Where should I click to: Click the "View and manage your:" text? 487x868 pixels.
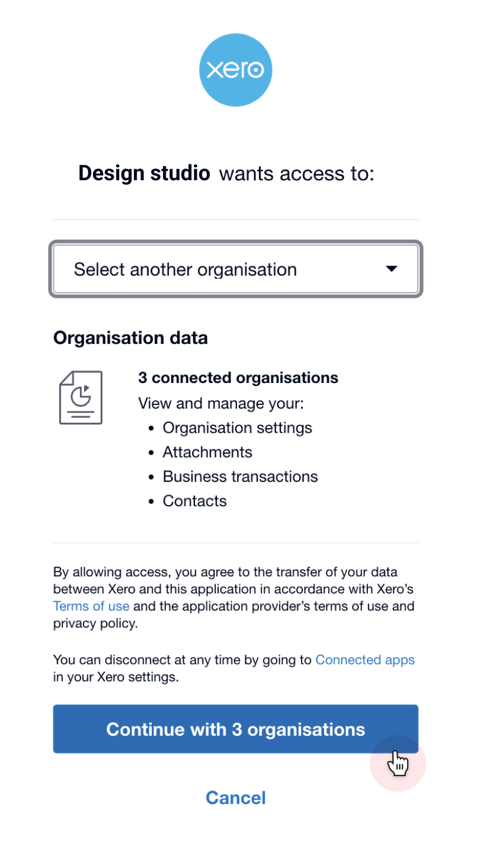click(220, 404)
